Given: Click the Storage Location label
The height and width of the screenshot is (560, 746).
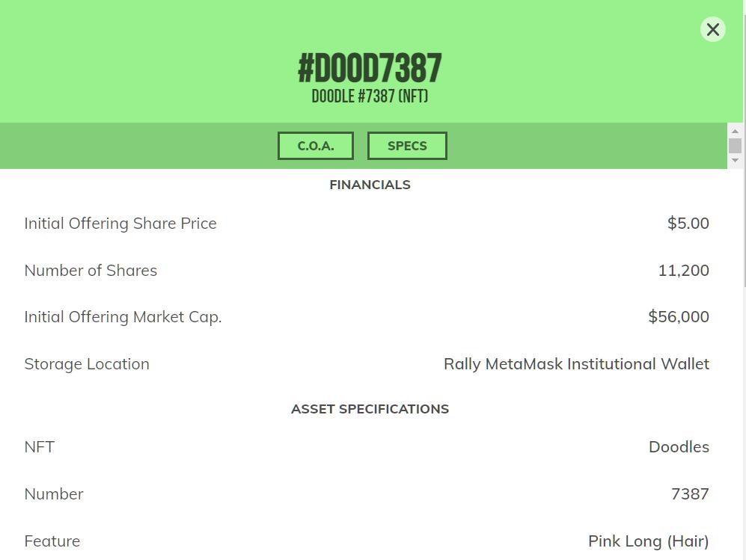Looking at the screenshot, I should [x=87, y=364].
